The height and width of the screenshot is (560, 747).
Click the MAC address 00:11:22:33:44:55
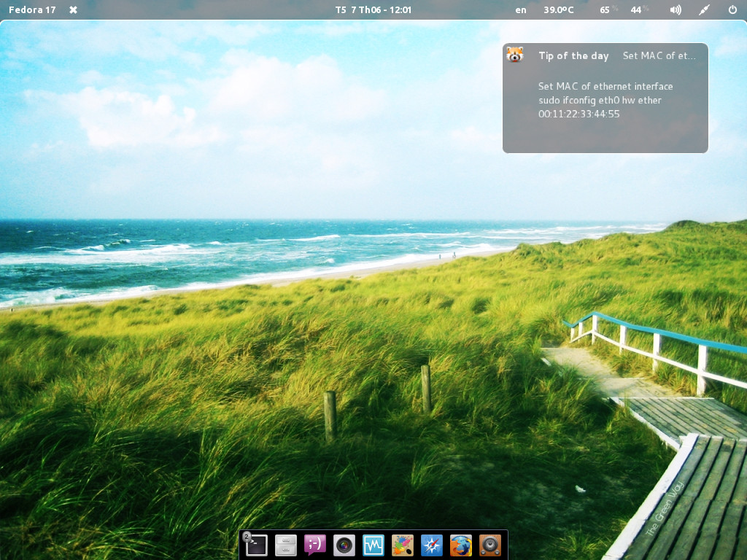(x=578, y=114)
